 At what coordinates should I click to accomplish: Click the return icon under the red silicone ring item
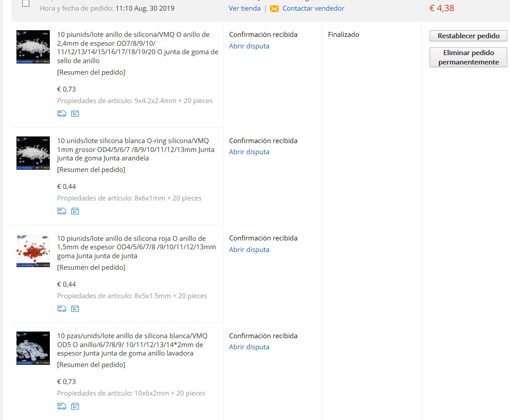75,308
